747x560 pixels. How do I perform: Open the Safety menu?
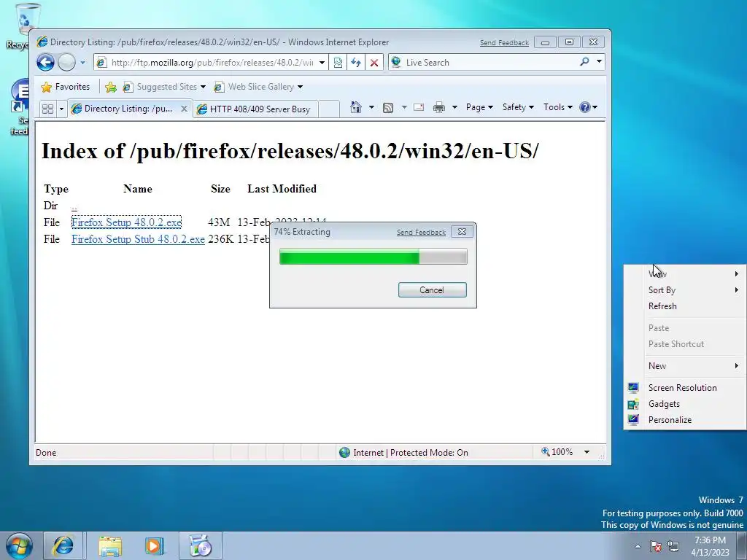(518, 107)
